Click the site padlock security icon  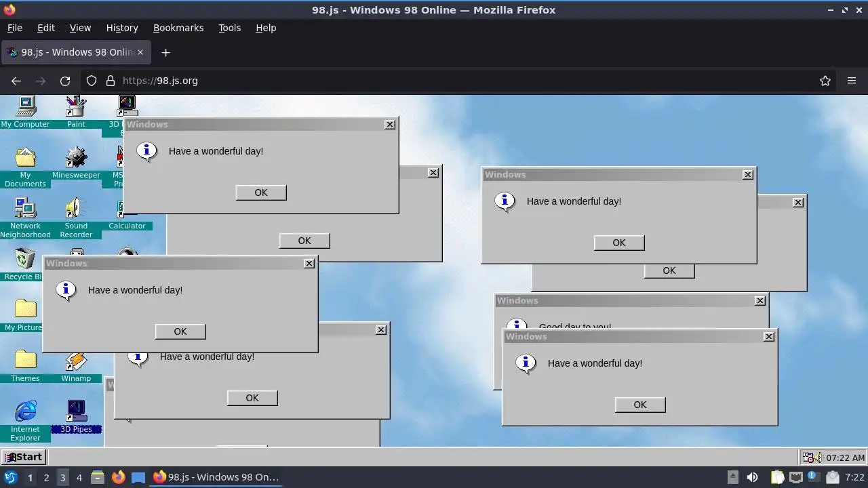(x=111, y=81)
